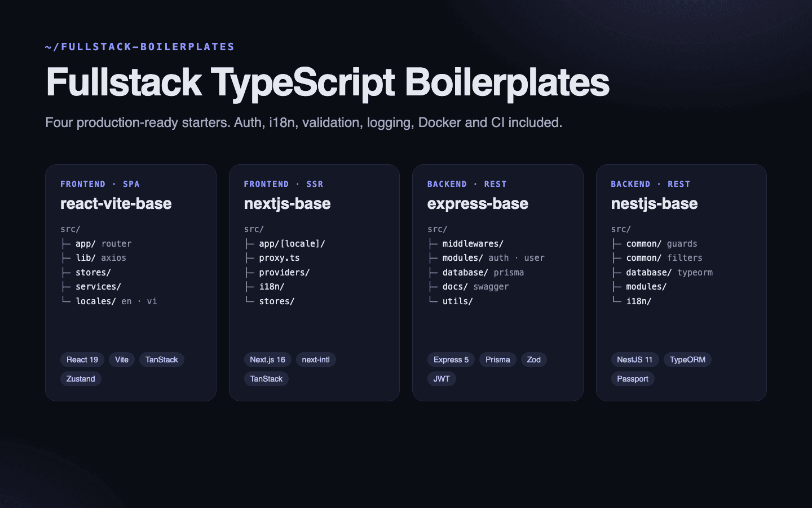Select stores/ row in nextjs-base card
This screenshot has height=508, width=812.
[x=270, y=301]
